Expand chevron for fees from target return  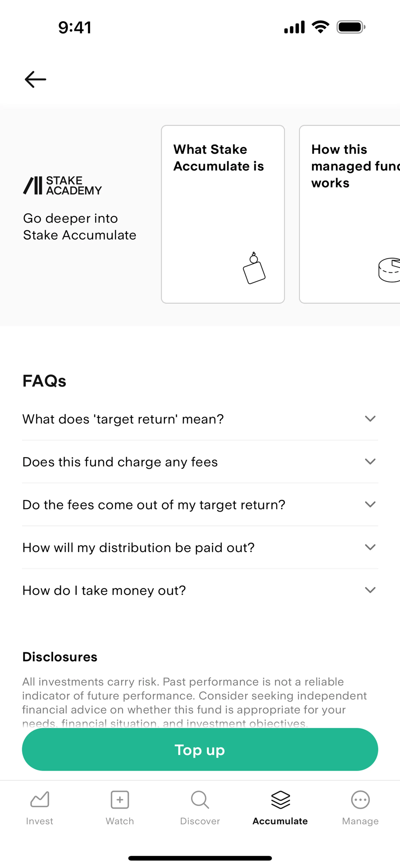pyautogui.click(x=370, y=504)
